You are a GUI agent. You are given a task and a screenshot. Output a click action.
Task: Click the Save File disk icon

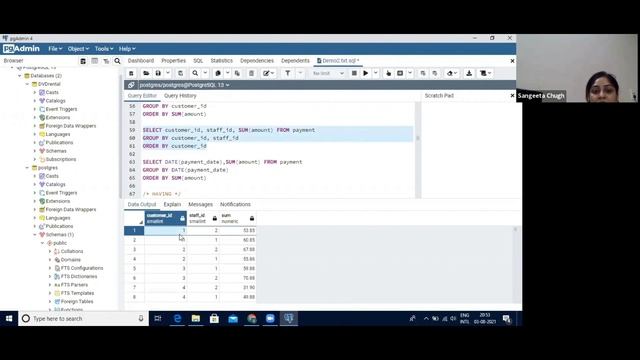[x=158, y=73]
